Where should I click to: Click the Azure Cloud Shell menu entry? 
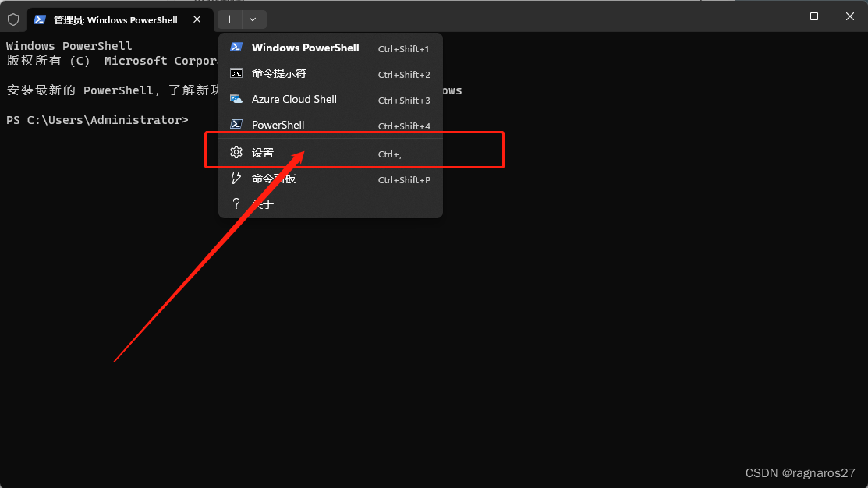(x=295, y=99)
